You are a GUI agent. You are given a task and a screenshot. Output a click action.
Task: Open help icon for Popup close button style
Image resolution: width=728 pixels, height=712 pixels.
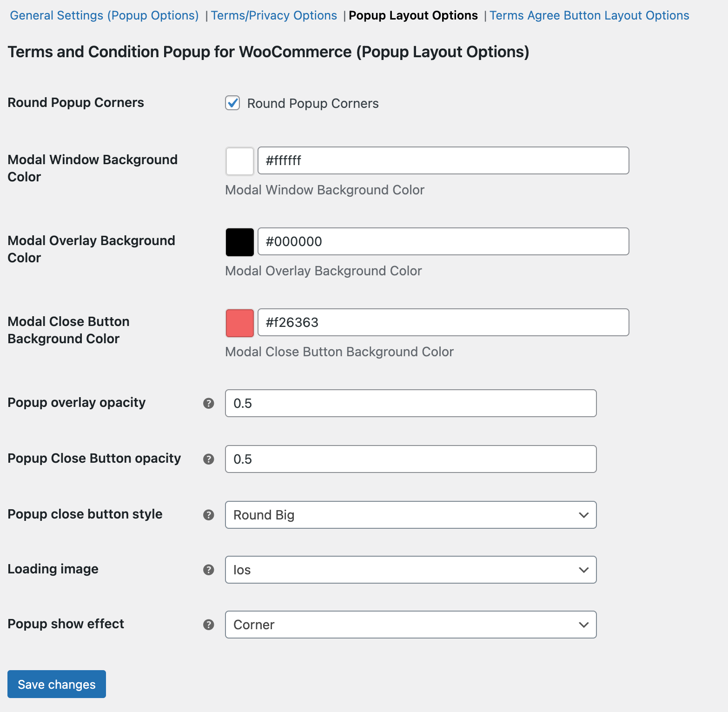pyautogui.click(x=209, y=515)
